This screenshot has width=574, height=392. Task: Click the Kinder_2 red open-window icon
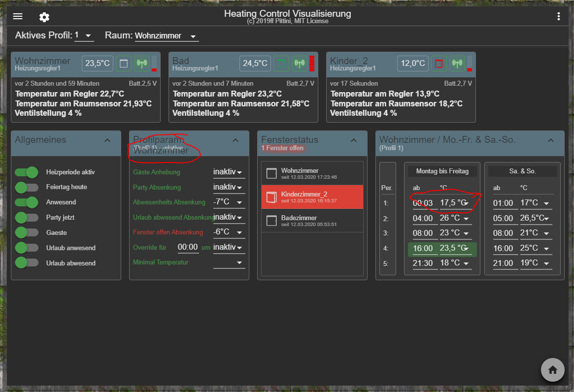click(439, 64)
